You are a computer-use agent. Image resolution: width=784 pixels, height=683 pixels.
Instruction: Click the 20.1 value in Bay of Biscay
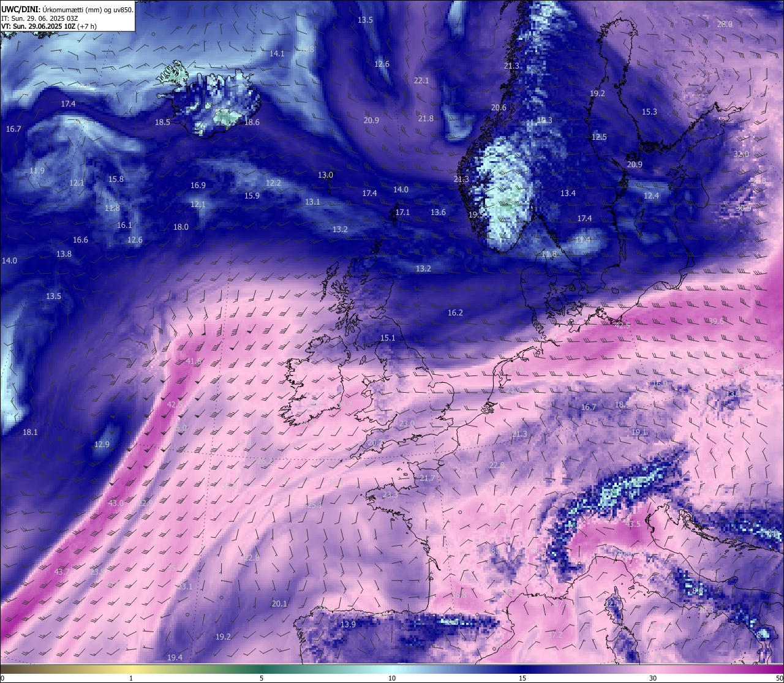(279, 603)
